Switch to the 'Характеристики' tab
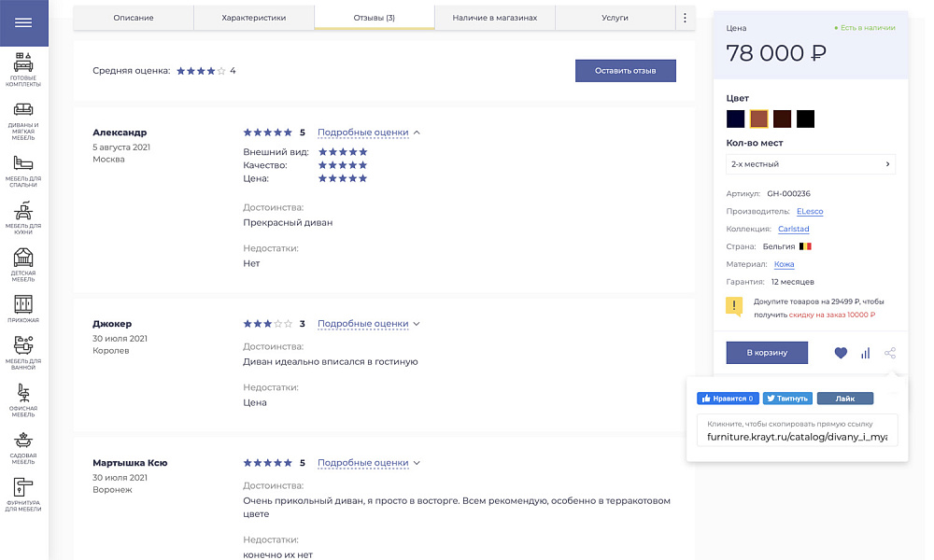Image resolution: width=934 pixels, height=560 pixels. 253,17
